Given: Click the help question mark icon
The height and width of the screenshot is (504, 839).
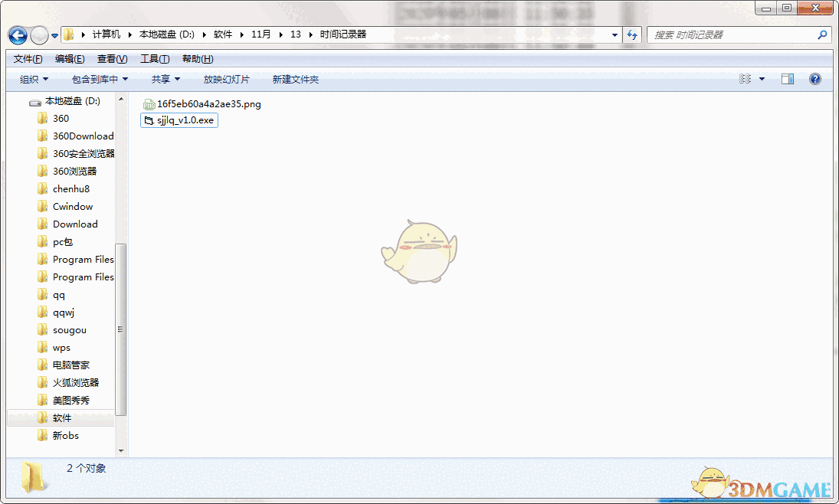Looking at the screenshot, I should pos(815,79).
